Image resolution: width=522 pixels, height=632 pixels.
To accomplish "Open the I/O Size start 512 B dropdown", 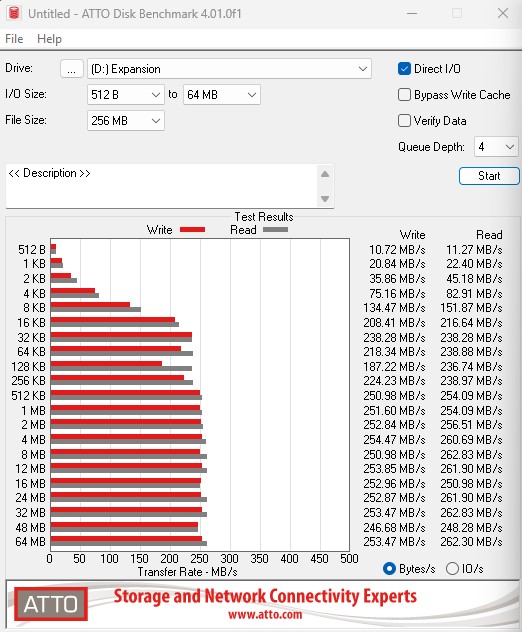I will (126, 95).
